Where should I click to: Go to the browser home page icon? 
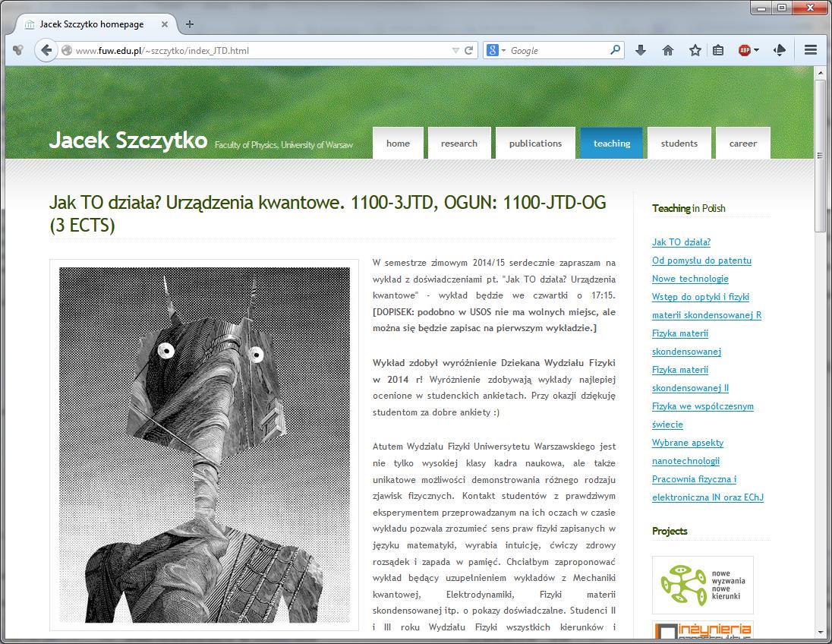point(668,50)
